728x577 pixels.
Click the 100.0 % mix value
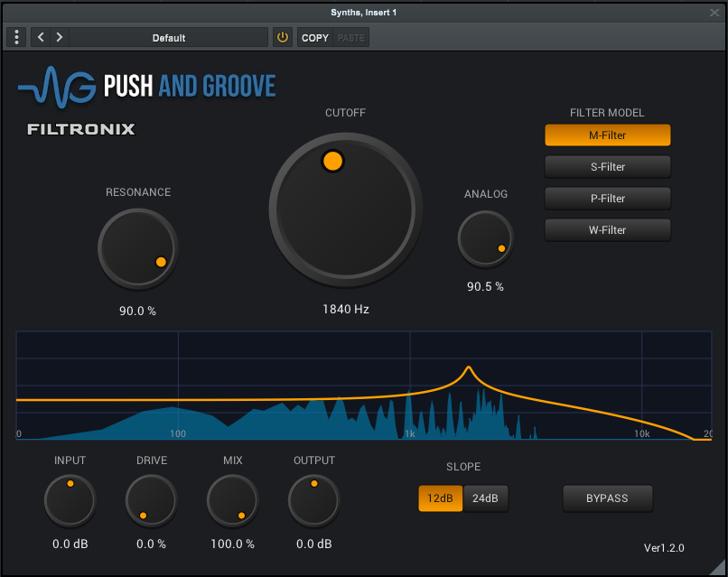click(233, 544)
